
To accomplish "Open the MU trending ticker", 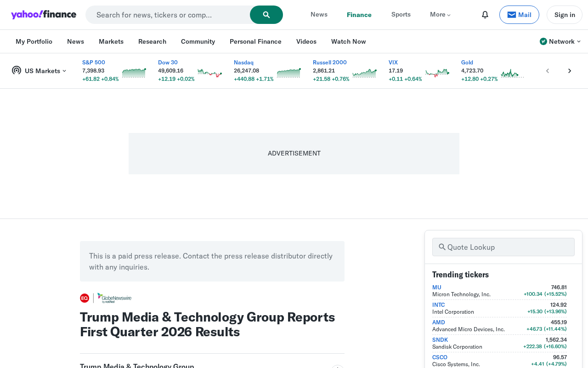I will (x=437, y=287).
